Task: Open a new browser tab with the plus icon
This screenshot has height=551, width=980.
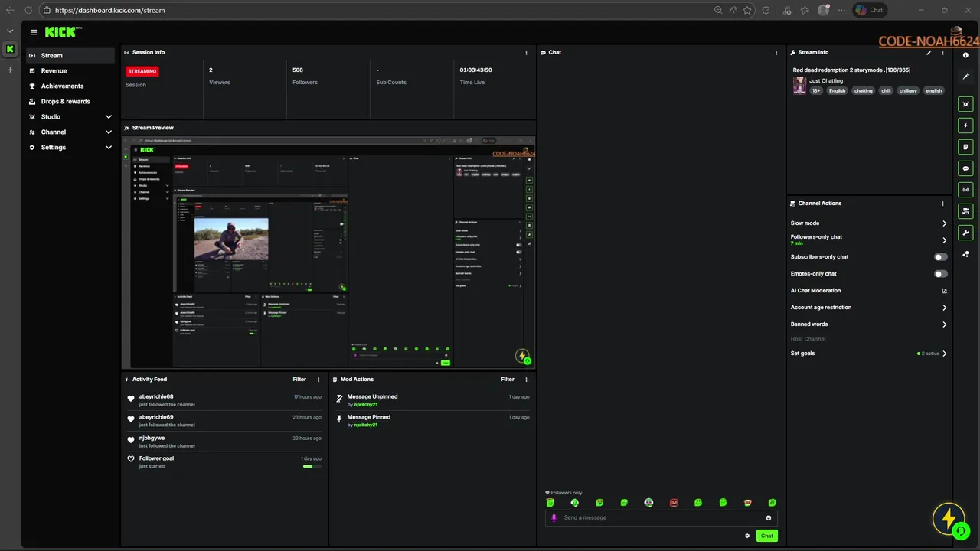Action: point(10,70)
